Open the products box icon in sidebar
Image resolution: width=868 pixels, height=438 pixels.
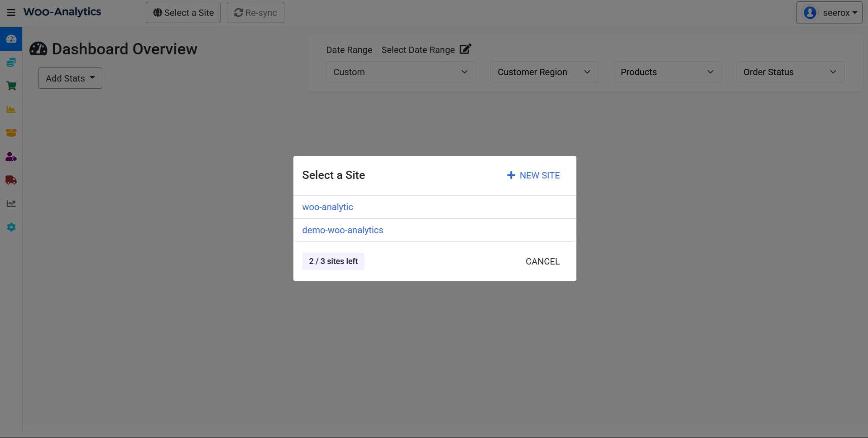[x=11, y=133]
